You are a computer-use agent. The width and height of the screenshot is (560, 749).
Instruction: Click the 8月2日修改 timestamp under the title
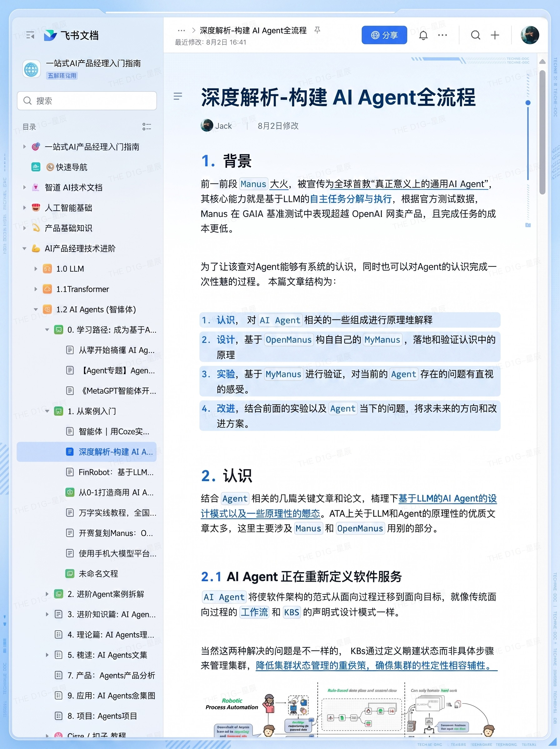coord(278,126)
